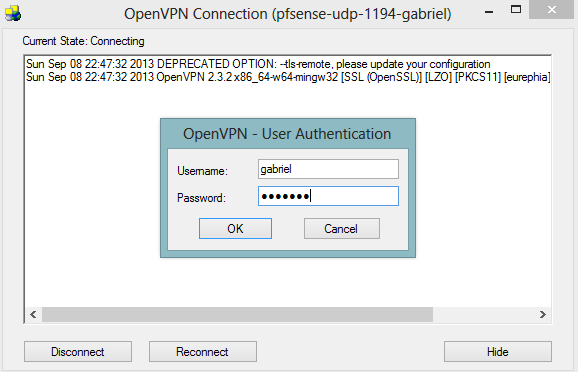The image size is (578, 372).
Task: Focus the masked Password input field
Action: [328, 196]
